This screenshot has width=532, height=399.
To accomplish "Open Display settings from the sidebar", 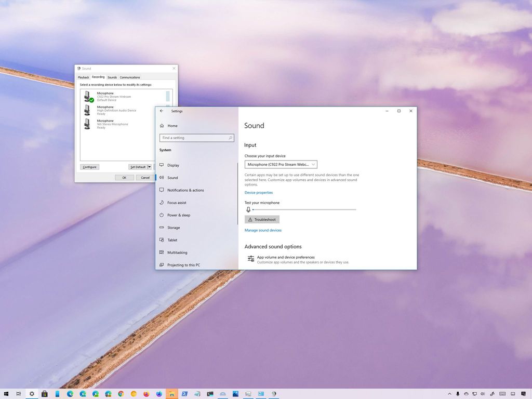I will coord(173,165).
